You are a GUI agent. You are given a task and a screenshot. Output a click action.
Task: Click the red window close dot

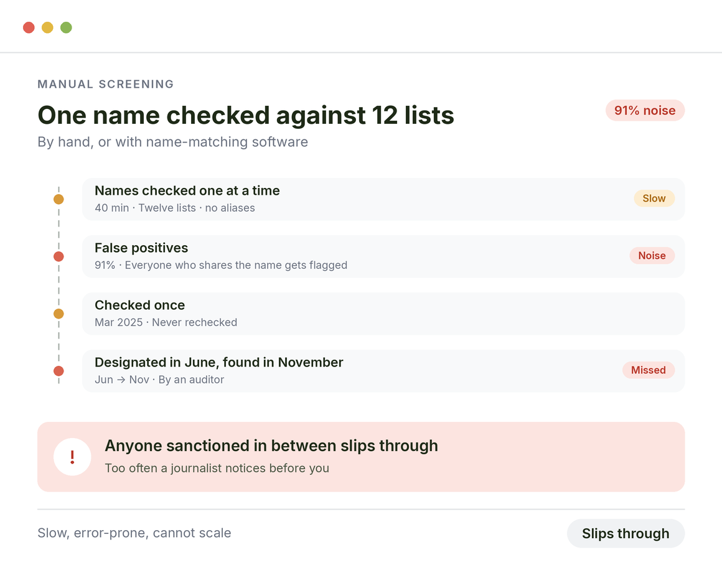(x=29, y=27)
